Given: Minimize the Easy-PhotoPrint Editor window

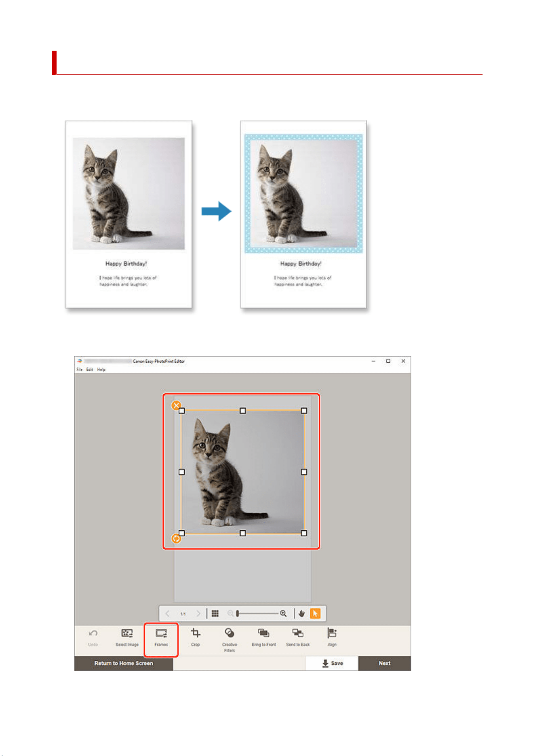Looking at the screenshot, I should pos(373,361).
